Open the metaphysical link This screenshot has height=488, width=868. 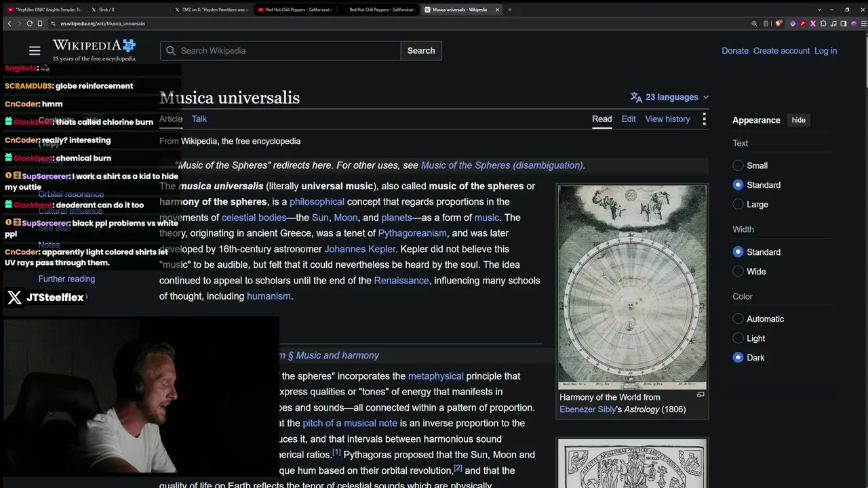tap(435, 376)
